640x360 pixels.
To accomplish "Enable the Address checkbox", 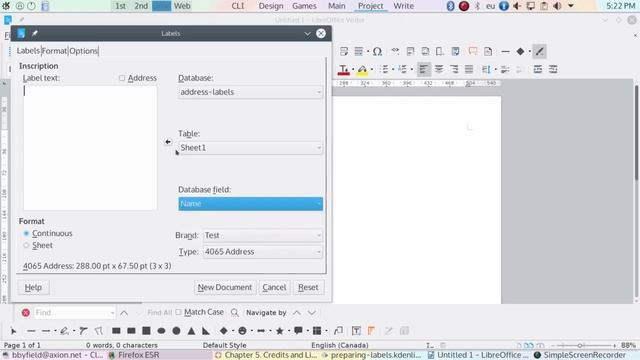I will tap(122, 78).
